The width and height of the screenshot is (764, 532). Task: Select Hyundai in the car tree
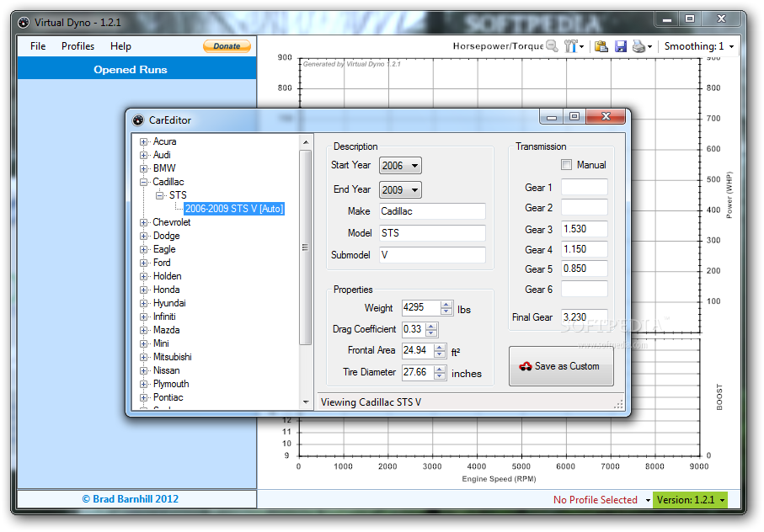(169, 303)
